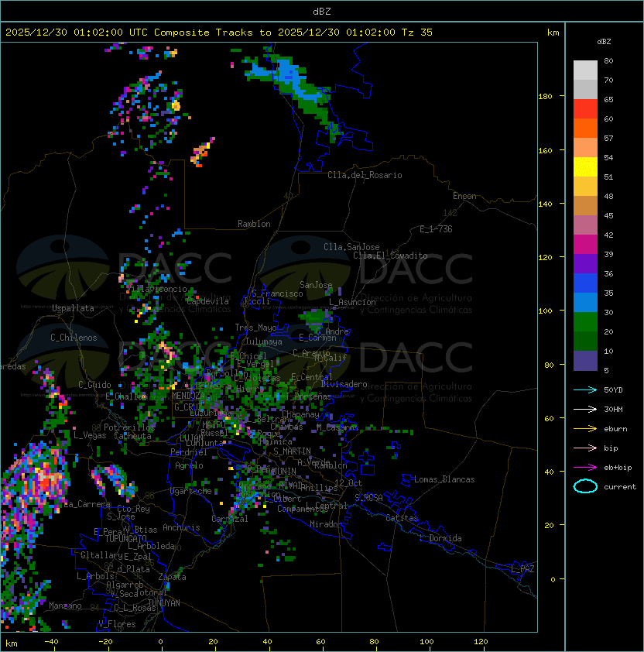Click the 'Clla.SanJose' map label
Screen dimensions: 644x652
point(351,247)
